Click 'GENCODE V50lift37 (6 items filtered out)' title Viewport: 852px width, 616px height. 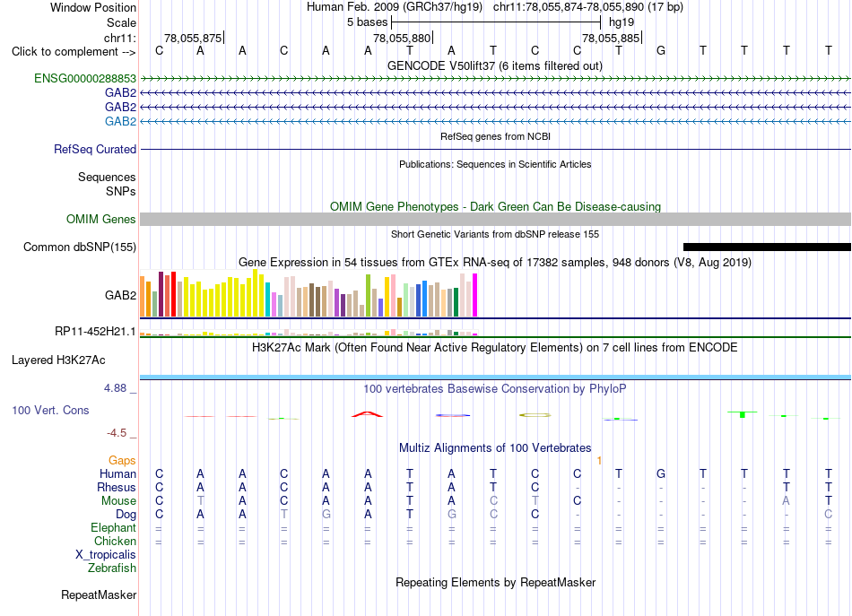[495, 65]
